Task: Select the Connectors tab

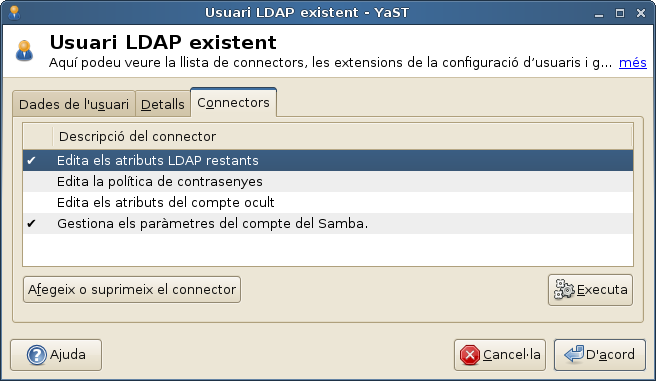Action: pyautogui.click(x=233, y=102)
